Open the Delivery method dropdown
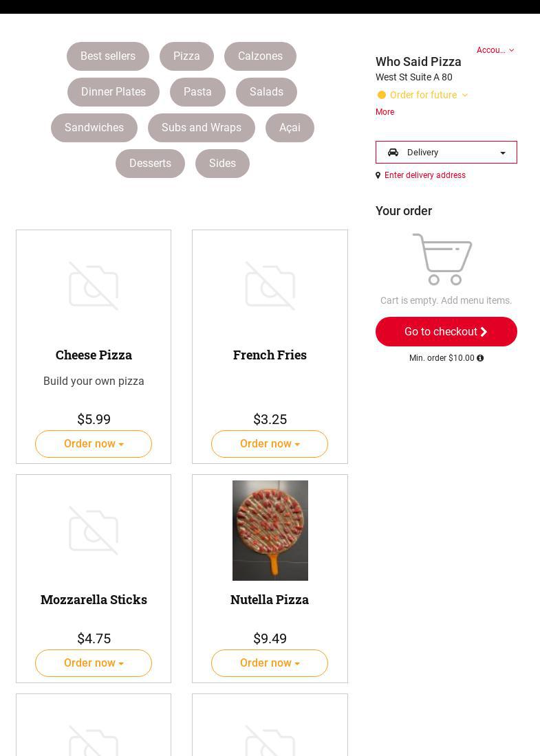Image resolution: width=540 pixels, height=756 pixels. [x=446, y=153]
